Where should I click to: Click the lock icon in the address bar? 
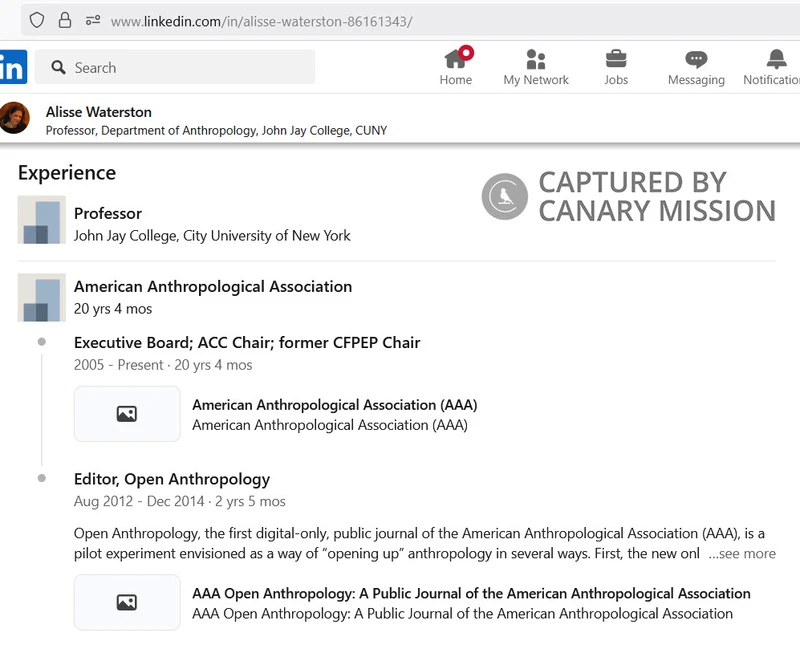point(62,19)
